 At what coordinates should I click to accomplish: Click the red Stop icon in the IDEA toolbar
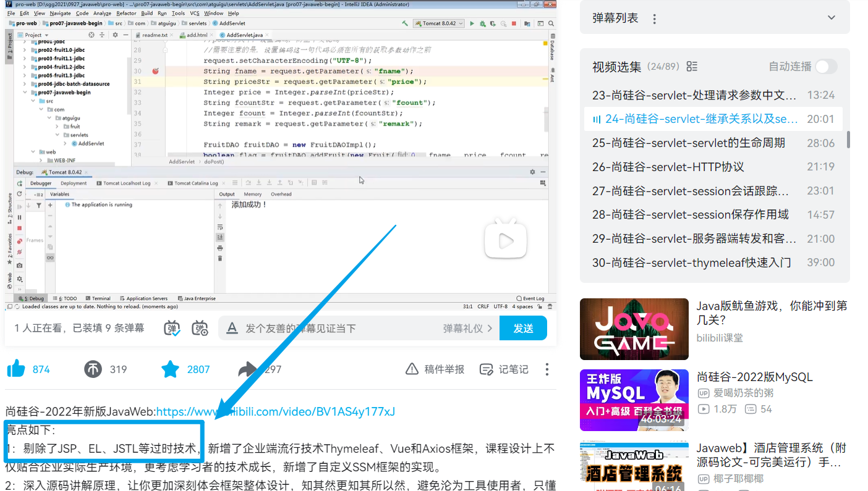(x=514, y=23)
